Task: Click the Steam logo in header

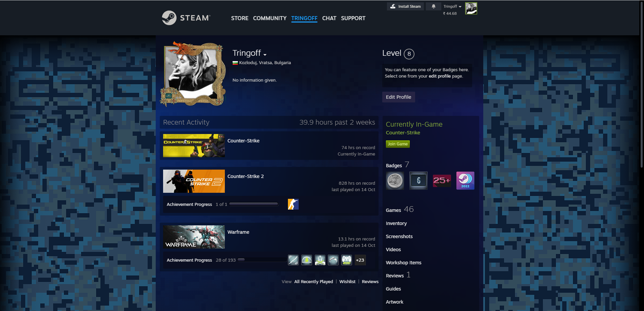Action: coord(186,18)
